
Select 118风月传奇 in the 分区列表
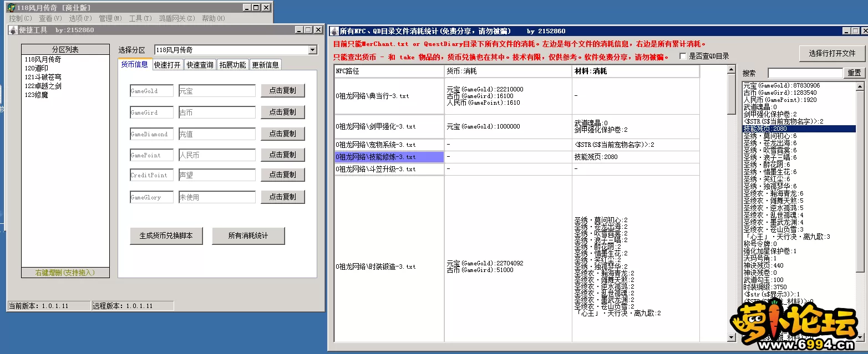click(65, 59)
